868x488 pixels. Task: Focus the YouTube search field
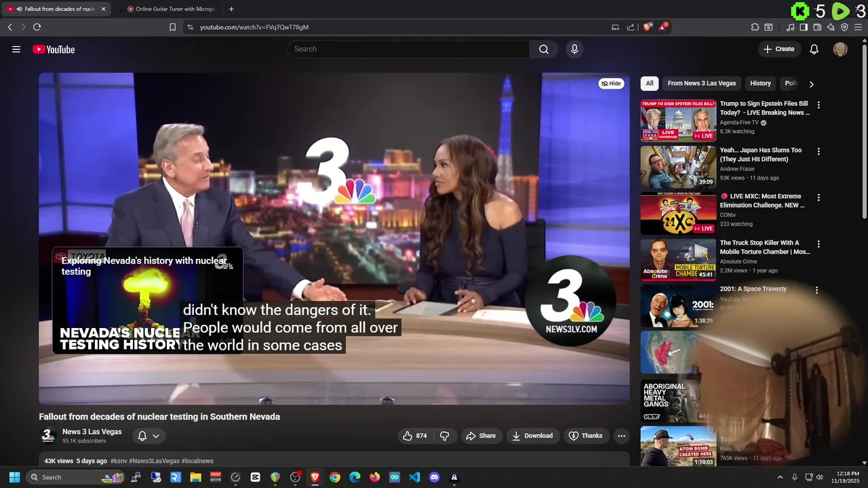coord(409,49)
